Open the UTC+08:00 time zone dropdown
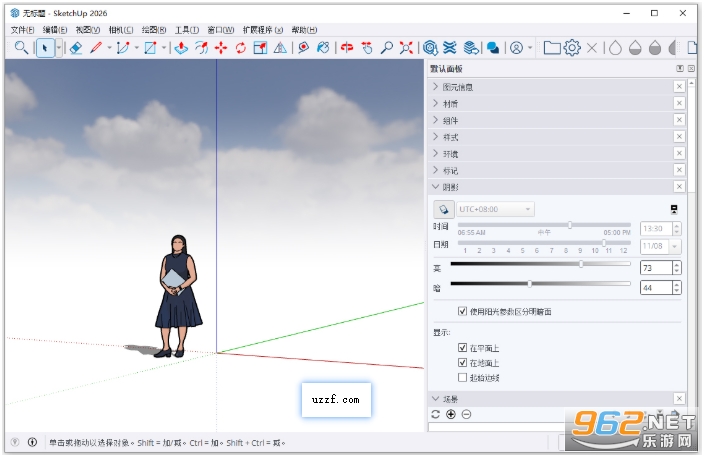The height and width of the screenshot is (457, 704). tap(495, 209)
